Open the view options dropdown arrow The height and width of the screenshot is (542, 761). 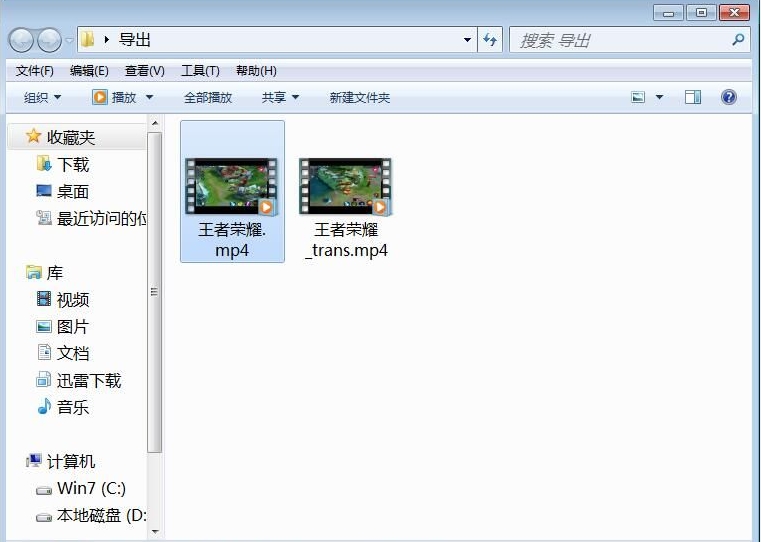659,98
